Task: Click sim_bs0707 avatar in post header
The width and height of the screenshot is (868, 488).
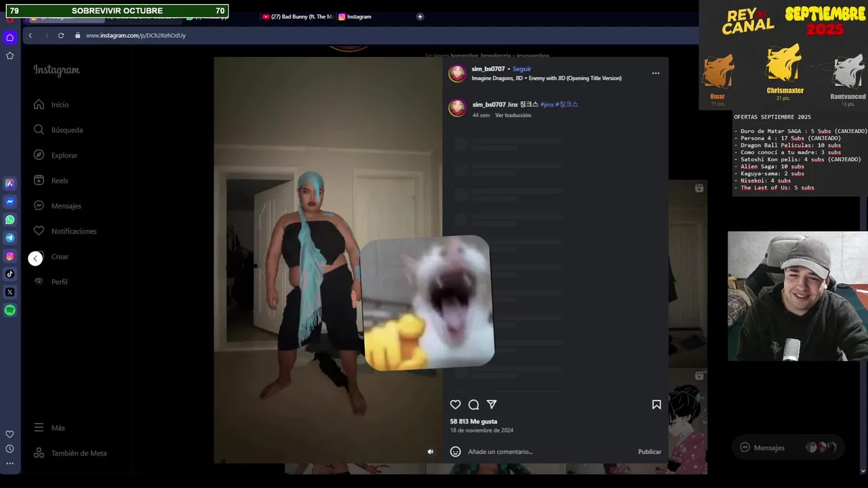Action: (458, 73)
